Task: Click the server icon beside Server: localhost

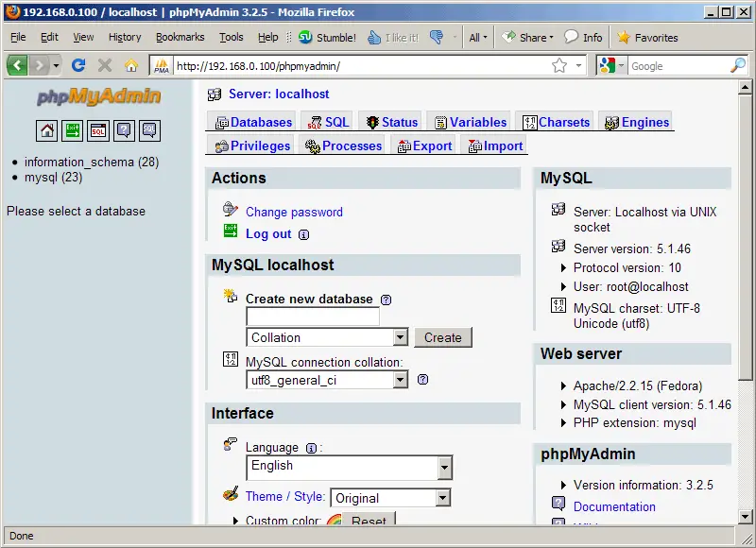Action: (215, 94)
